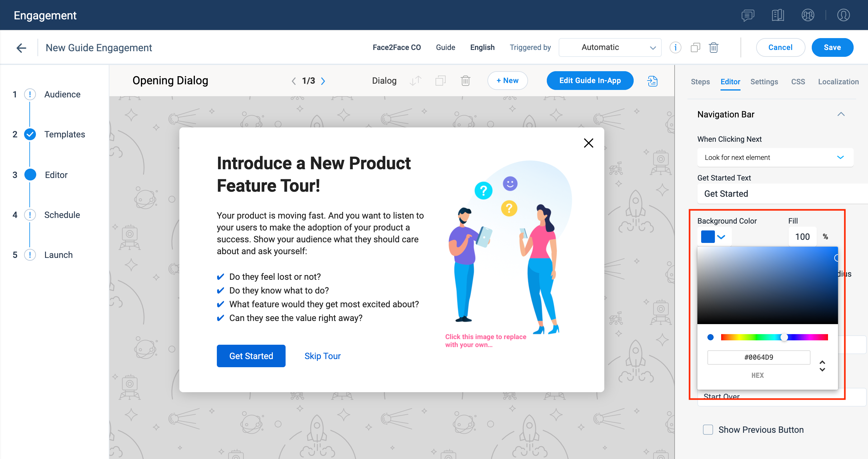868x459 pixels.
Task: Go to previous step using left chevron
Action: (x=293, y=81)
